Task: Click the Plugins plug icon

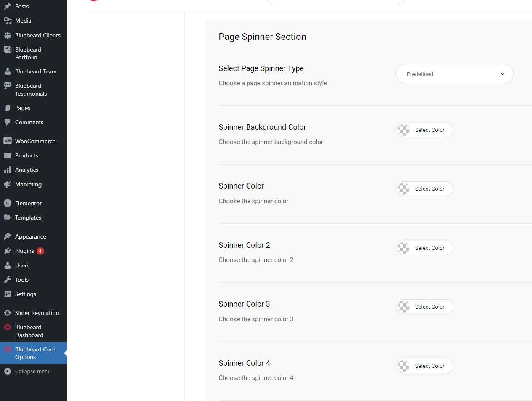Action: (x=8, y=251)
